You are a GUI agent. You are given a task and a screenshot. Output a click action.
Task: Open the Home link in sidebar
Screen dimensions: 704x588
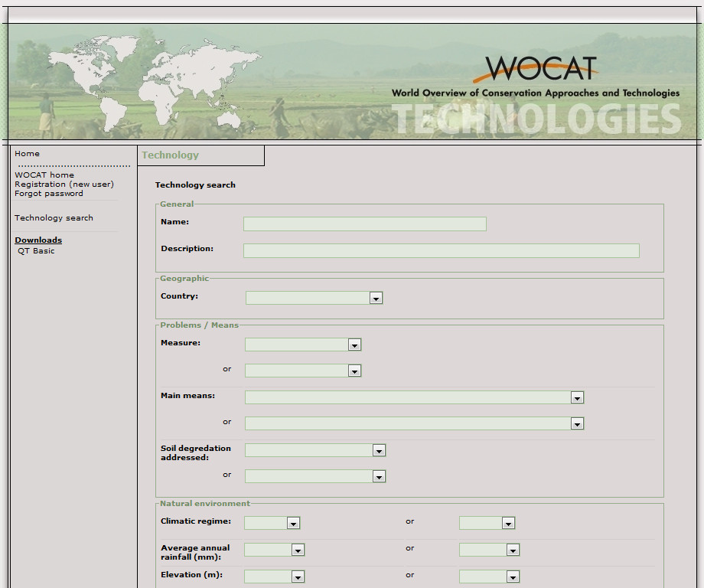click(x=27, y=154)
